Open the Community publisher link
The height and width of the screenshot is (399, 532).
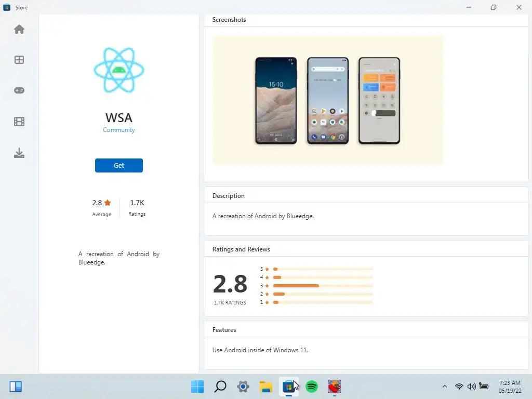119,129
